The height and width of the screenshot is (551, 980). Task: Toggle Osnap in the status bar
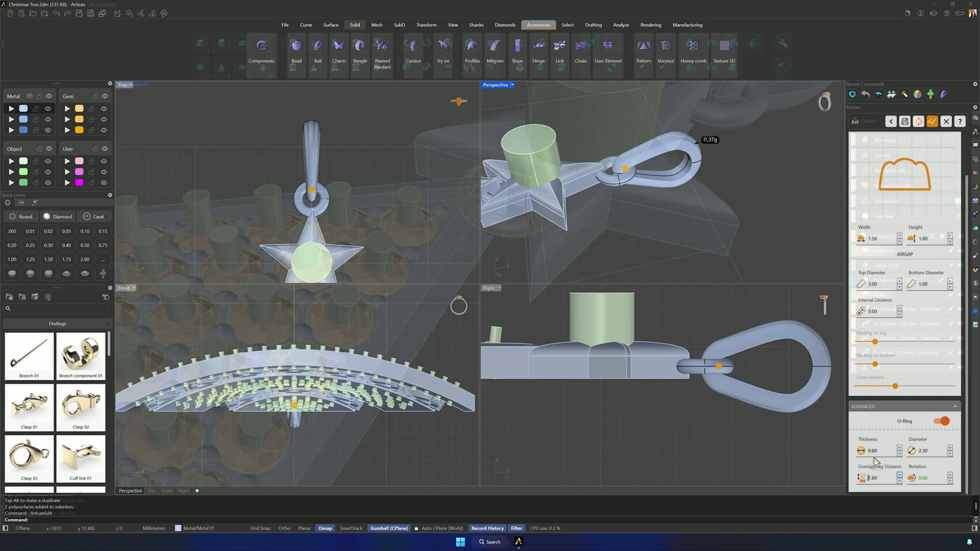click(x=325, y=528)
